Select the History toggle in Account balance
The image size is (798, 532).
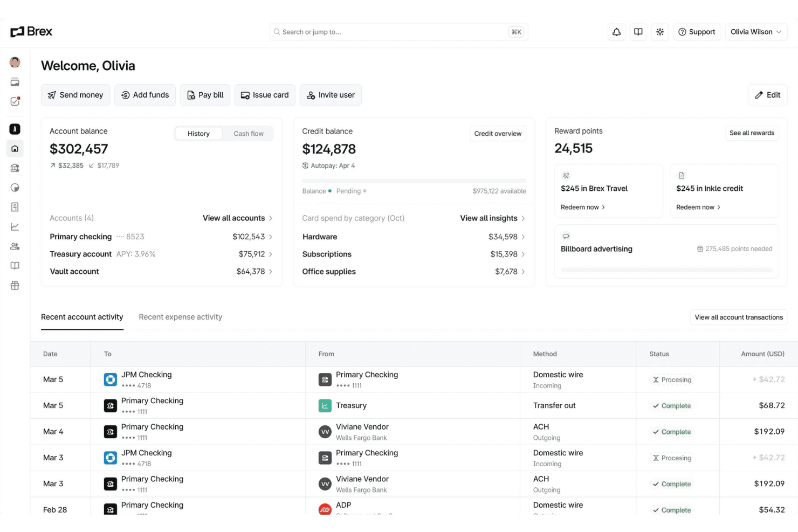click(x=198, y=134)
